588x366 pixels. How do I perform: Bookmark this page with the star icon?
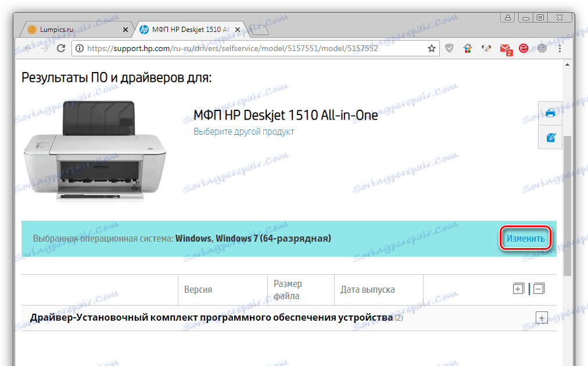pos(432,48)
